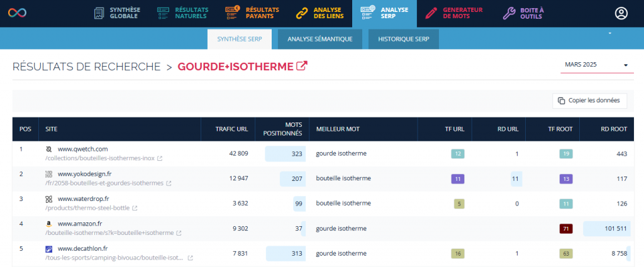Open external link for yokodesign.fr URL

pyautogui.click(x=169, y=183)
